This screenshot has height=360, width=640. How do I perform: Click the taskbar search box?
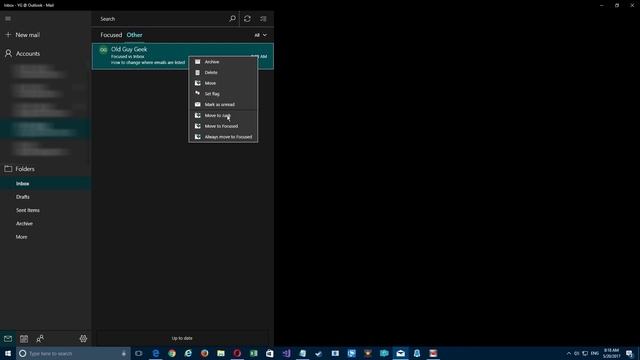point(73,353)
